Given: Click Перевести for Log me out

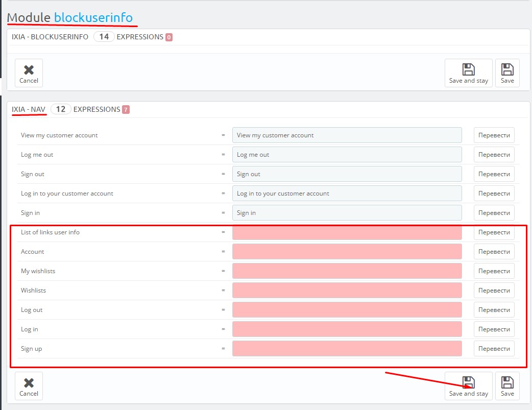Looking at the screenshot, I should [x=494, y=154].
